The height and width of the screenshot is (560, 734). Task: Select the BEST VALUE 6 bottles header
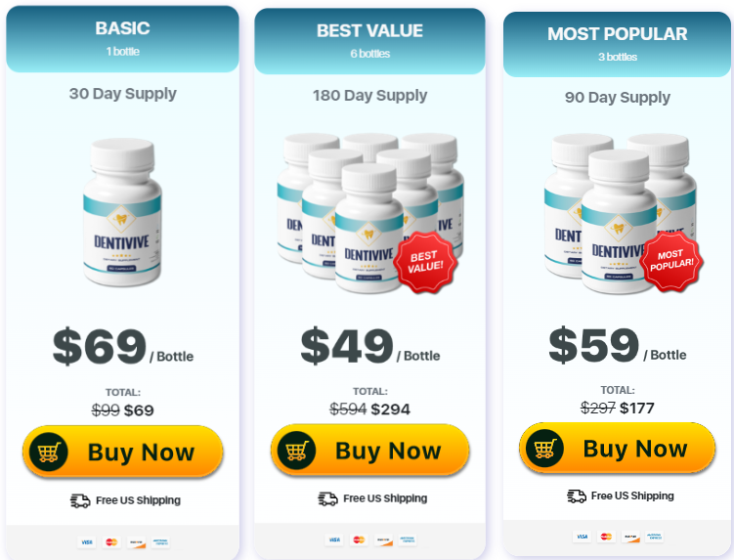pos(369,41)
